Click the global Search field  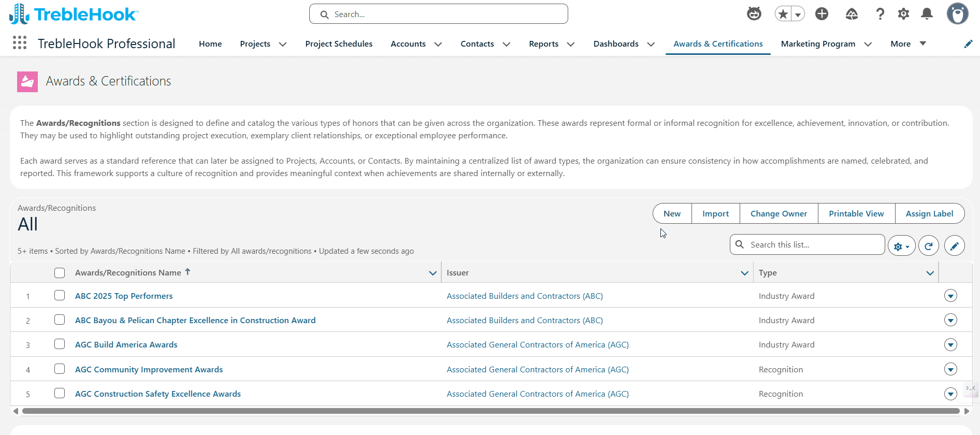click(x=439, y=14)
